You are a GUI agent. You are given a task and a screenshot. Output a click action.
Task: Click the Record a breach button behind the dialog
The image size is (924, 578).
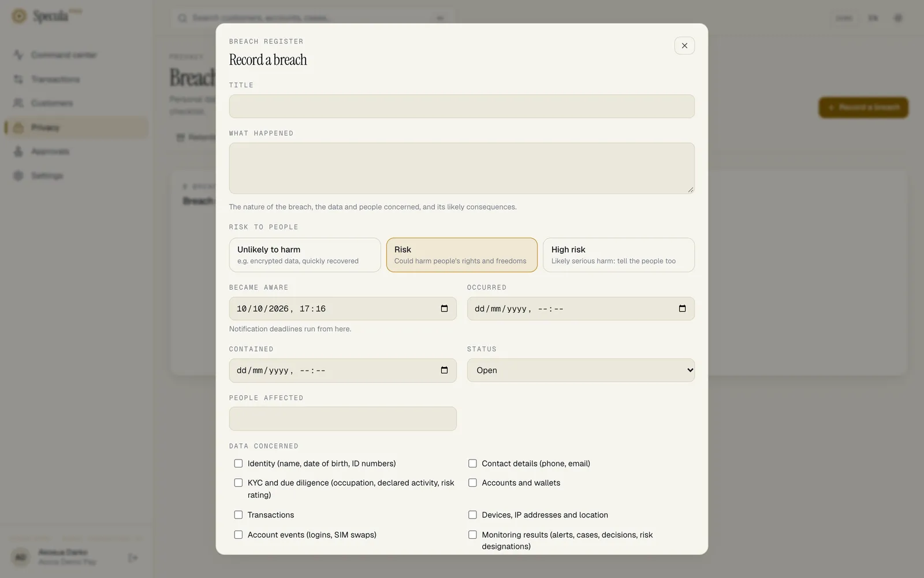click(863, 108)
